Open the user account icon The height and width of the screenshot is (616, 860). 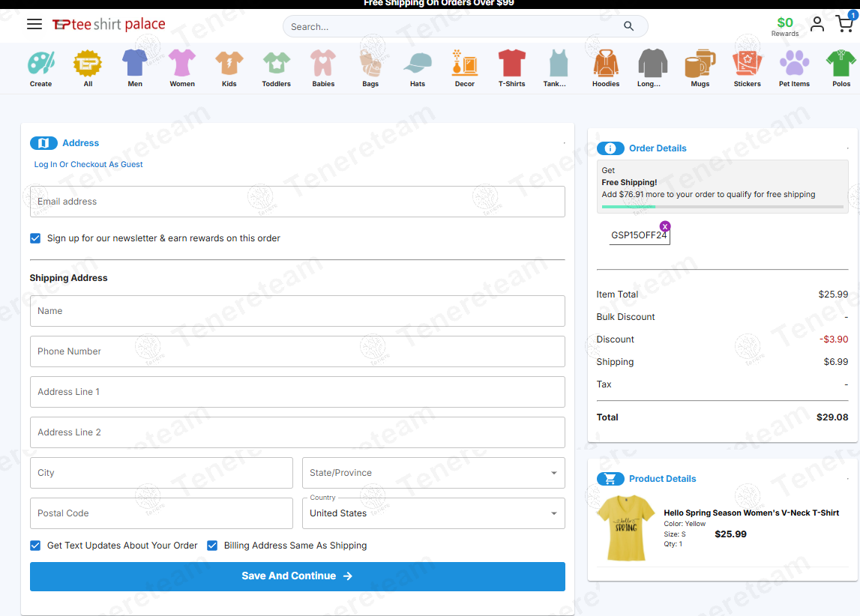[x=817, y=24]
